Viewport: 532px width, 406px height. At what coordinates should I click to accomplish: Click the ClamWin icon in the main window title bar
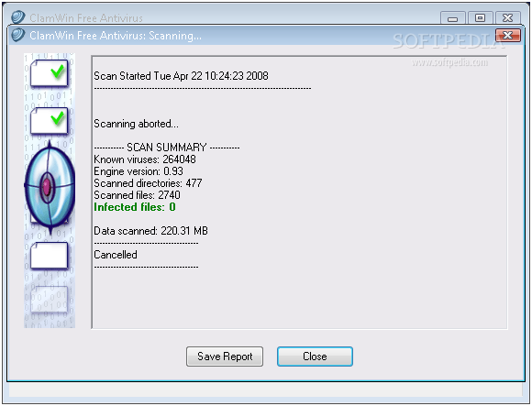[x=18, y=16]
